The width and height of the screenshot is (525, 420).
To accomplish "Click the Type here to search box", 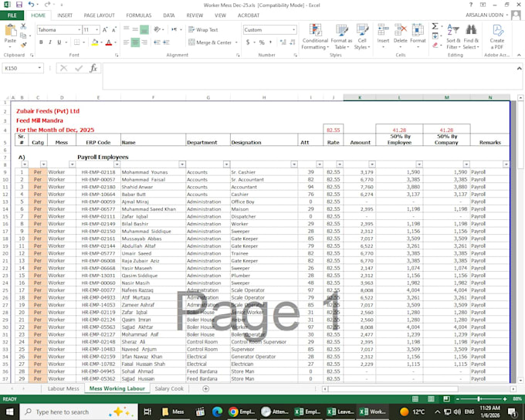I will [x=79, y=412].
